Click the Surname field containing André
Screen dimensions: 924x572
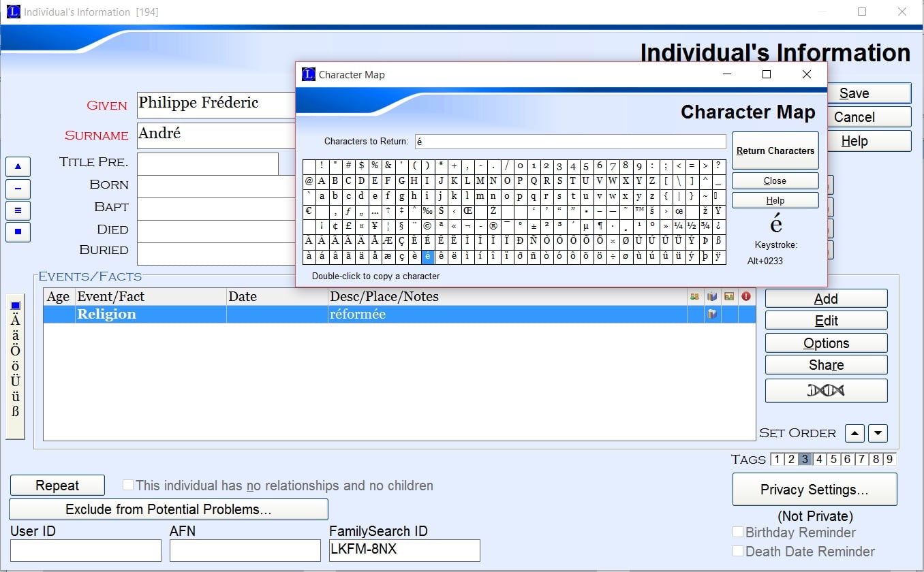[x=216, y=135]
